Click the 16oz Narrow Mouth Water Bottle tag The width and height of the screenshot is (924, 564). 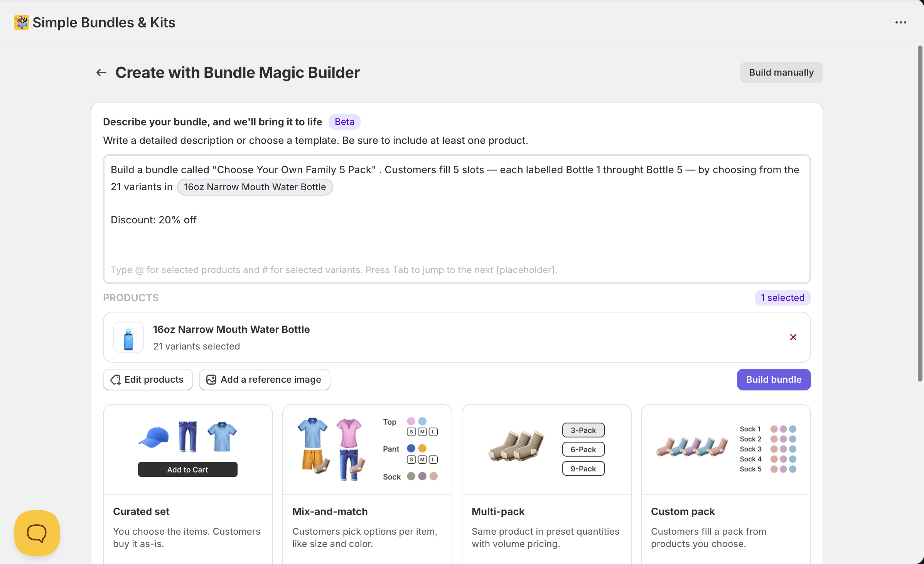click(255, 187)
